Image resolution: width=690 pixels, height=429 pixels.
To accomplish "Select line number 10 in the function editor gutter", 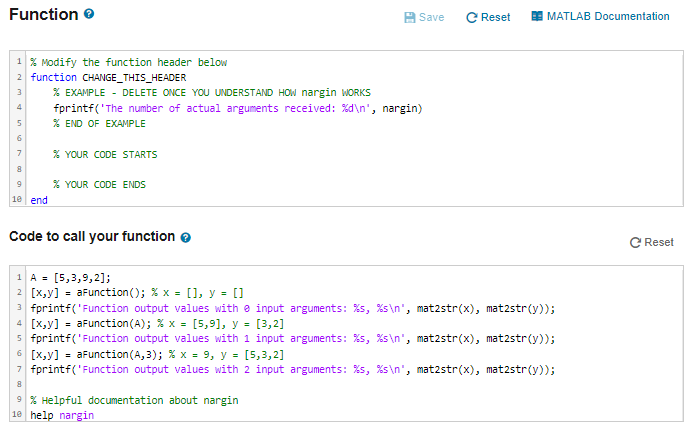I will pyautogui.click(x=17, y=199).
